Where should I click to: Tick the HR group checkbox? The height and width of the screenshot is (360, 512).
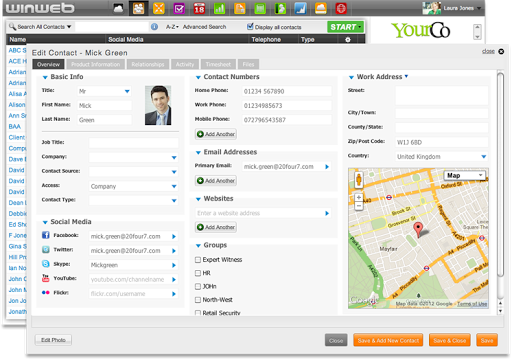198,273
